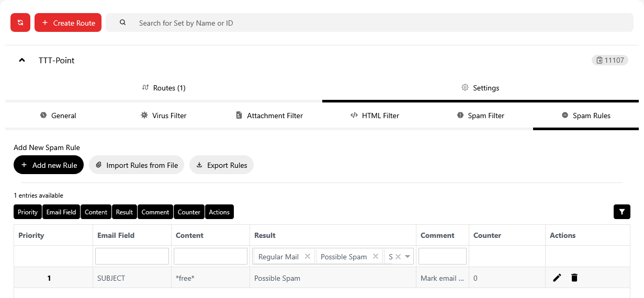
Task: Remove the Regular Mail filter chip
Action: (x=308, y=256)
